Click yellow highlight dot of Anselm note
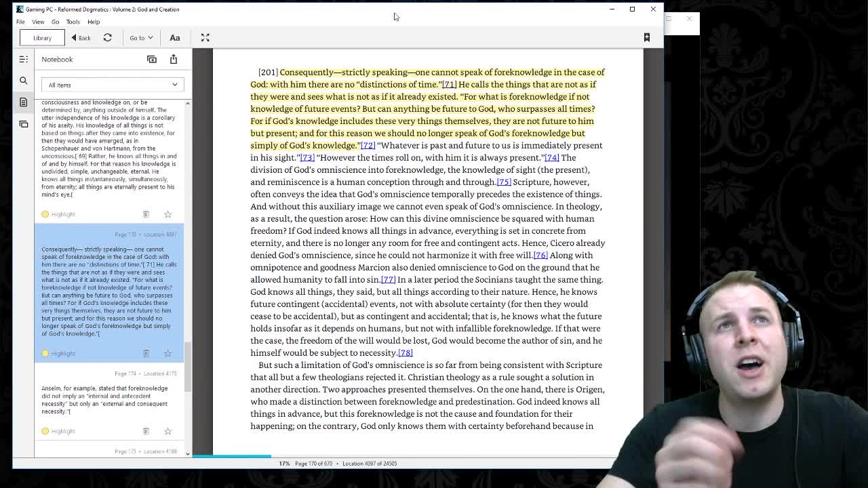868x488 pixels. click(45, 431)
